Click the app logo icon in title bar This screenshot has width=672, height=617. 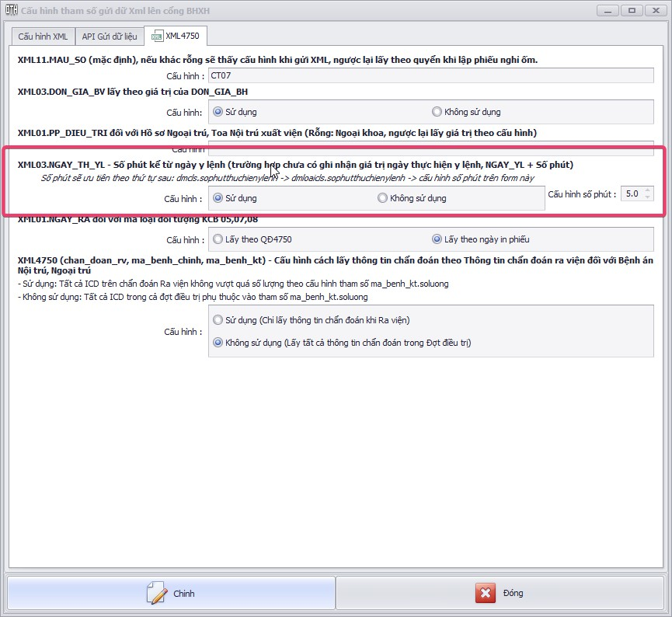pyautogui.click(x=11, y=10)
